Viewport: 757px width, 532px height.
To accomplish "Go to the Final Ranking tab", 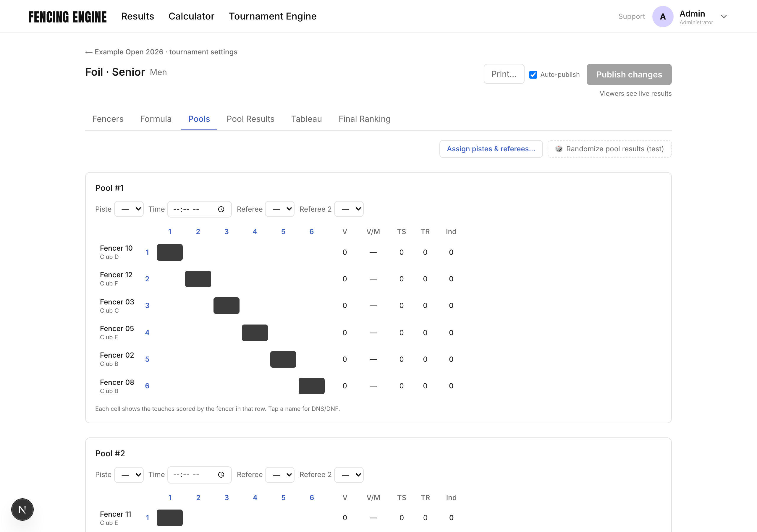I will (365, 119).
